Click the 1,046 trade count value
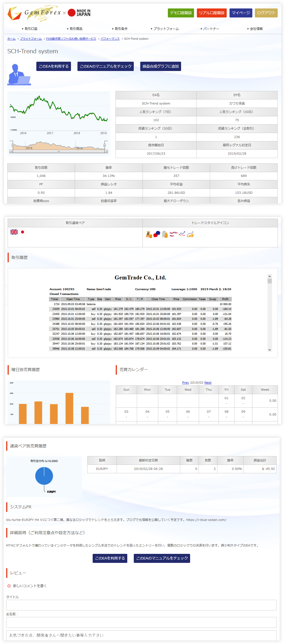 click(41, 176)
